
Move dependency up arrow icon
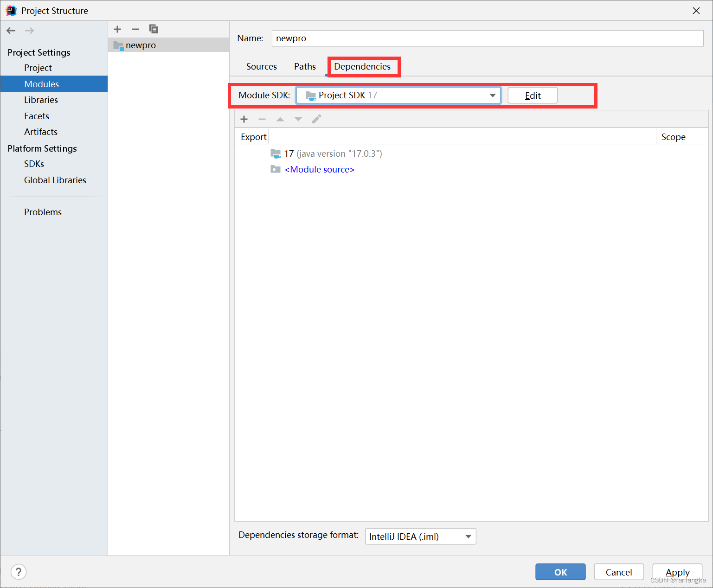pos(280,119)
